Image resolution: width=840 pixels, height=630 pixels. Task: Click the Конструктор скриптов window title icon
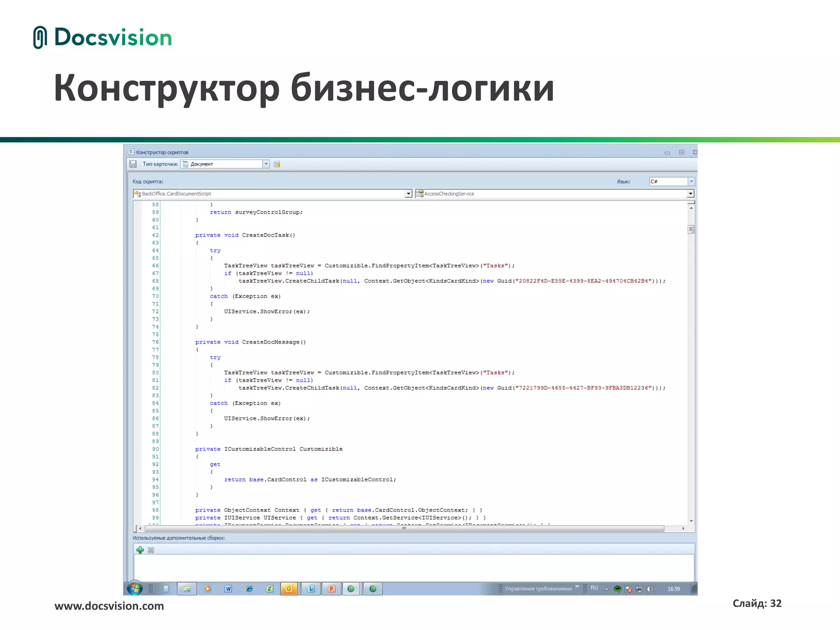point(131,152)
